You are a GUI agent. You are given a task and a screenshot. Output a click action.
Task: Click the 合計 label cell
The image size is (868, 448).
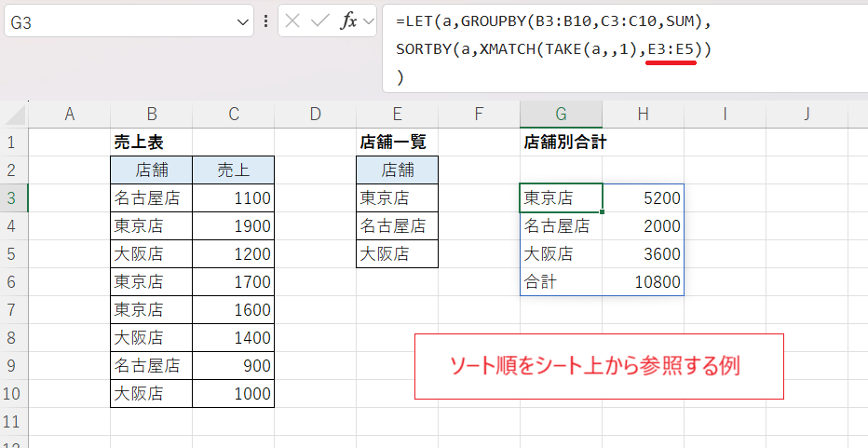coord(562,282)
